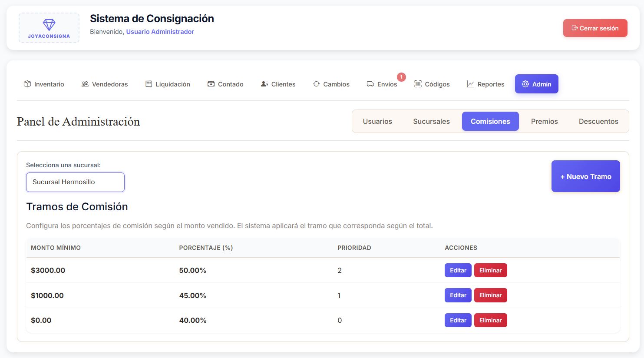Open Envíos truck icon with badge

click(x=370, y=84)
